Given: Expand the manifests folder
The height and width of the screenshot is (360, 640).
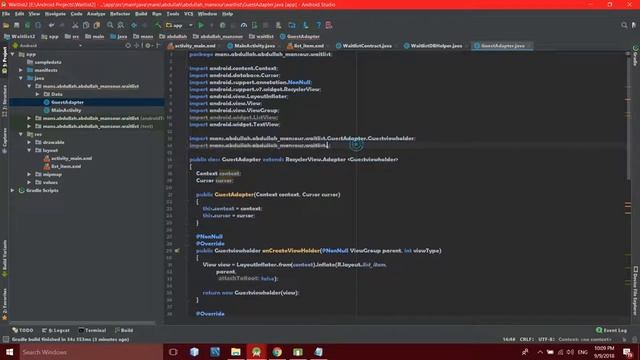Looking at the screenshot, I should [21, 70].
